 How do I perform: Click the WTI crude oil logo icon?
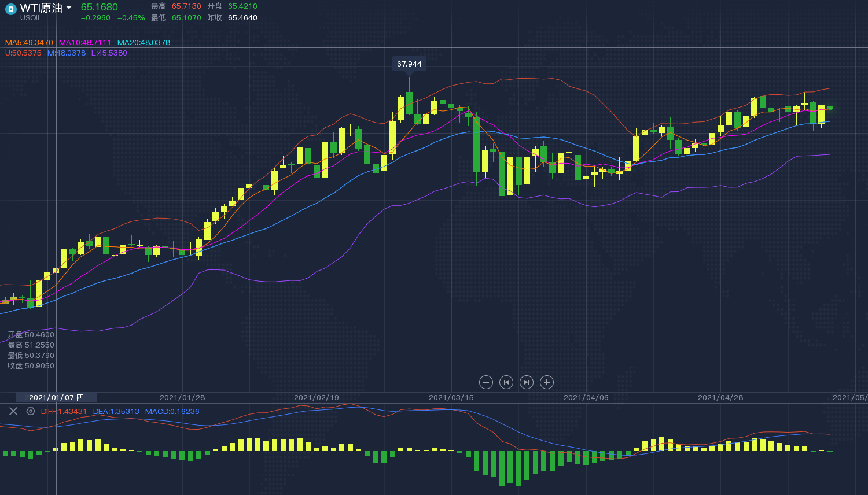(x=10, y=9)
